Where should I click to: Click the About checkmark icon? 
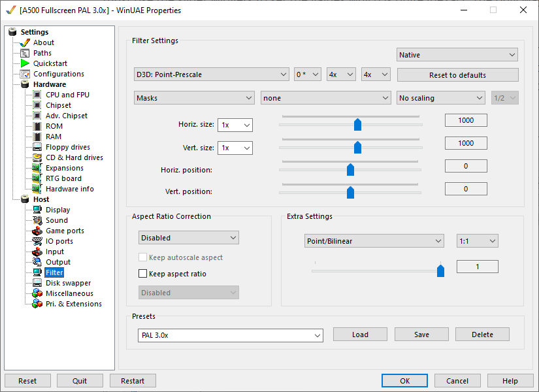[x=25, y=42]
